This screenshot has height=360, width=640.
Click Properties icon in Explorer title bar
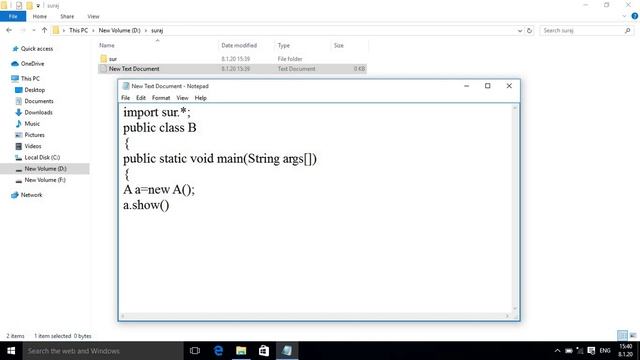click(19, 5)
